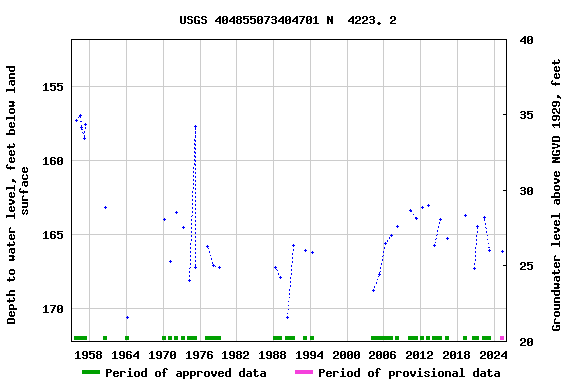Click the lone data point below 170 at 1964

point(127,317)
